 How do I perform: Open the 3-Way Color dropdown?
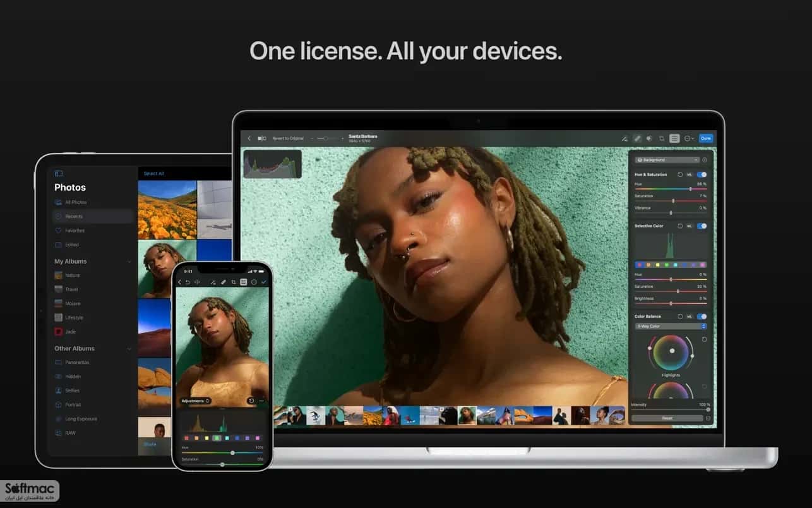tap(671, 326)
